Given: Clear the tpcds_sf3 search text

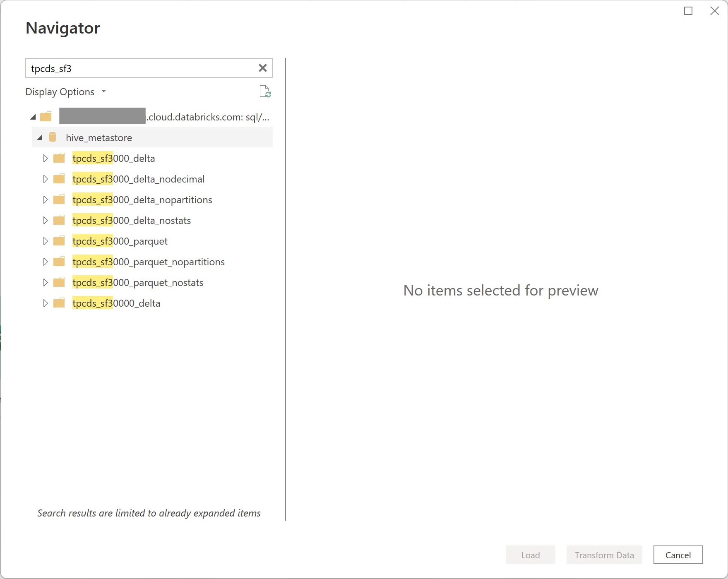Looking at the screenshot, I should [262, 68].
